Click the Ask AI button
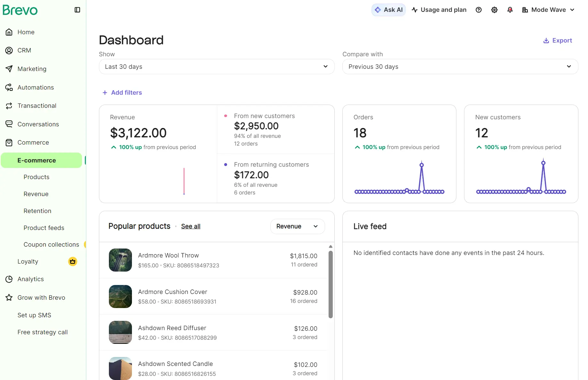Screen dimensions: 588x380 (x=388, y=10)
